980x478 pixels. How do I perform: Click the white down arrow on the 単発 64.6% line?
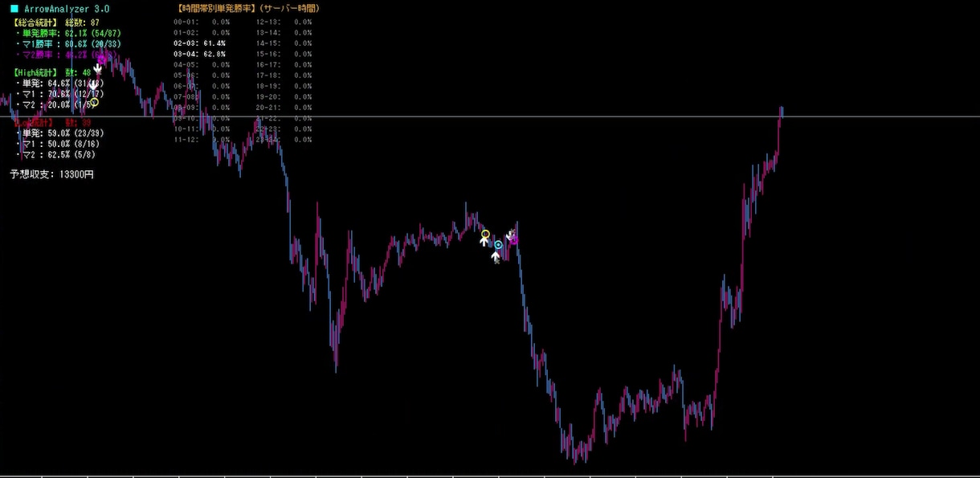(92, 84)
